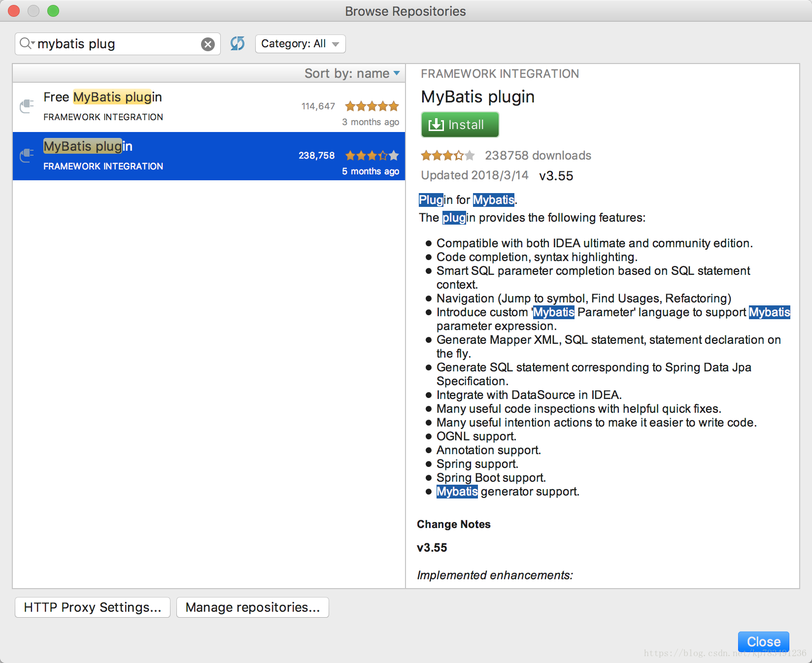Open HTTP Proxy Settings
Image resolution: width=812 pixels, height=663 pixels.
93,607
